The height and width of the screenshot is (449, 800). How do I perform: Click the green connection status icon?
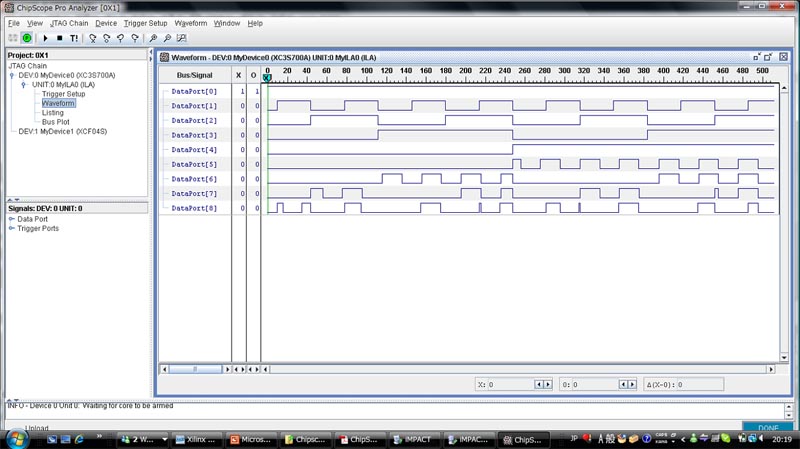point(27,38)
